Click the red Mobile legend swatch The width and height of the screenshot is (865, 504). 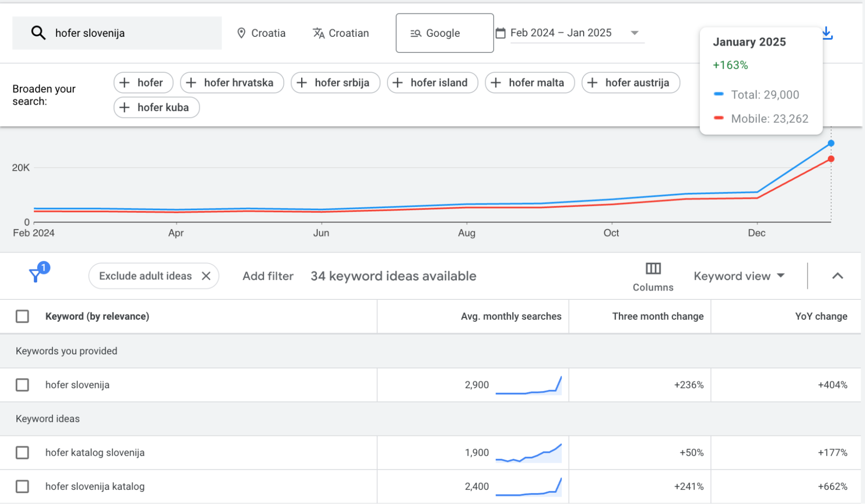point(719,118)
